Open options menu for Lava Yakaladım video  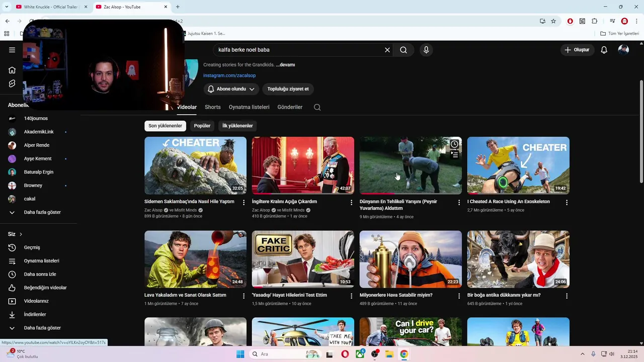click(x=244, y=296)
